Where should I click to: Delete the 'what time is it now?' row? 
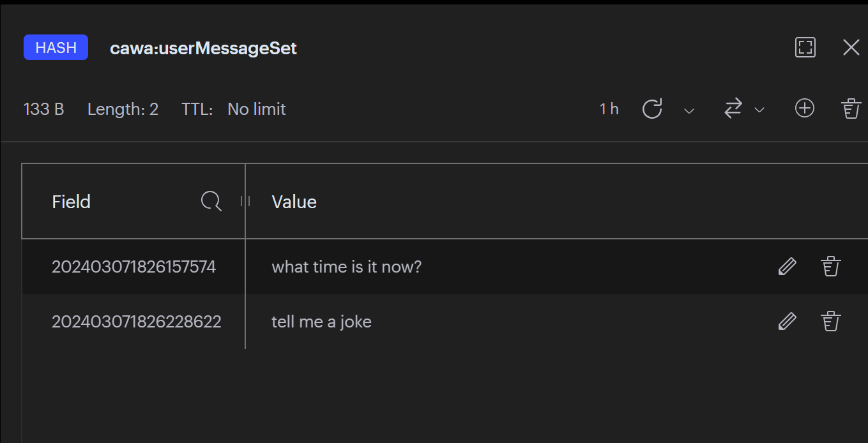[x=830, y=266]
